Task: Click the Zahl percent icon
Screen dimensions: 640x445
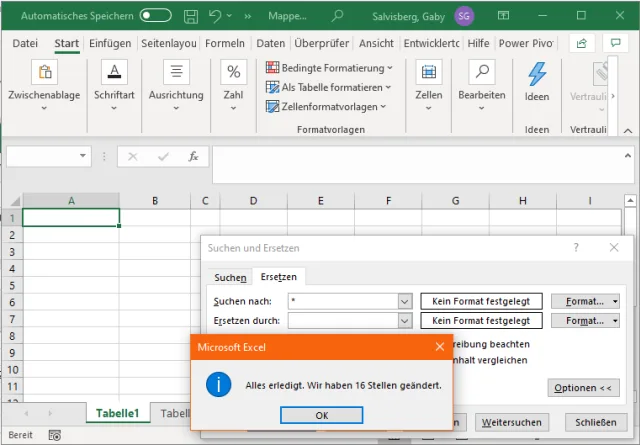Action: [x=233, y=72]
